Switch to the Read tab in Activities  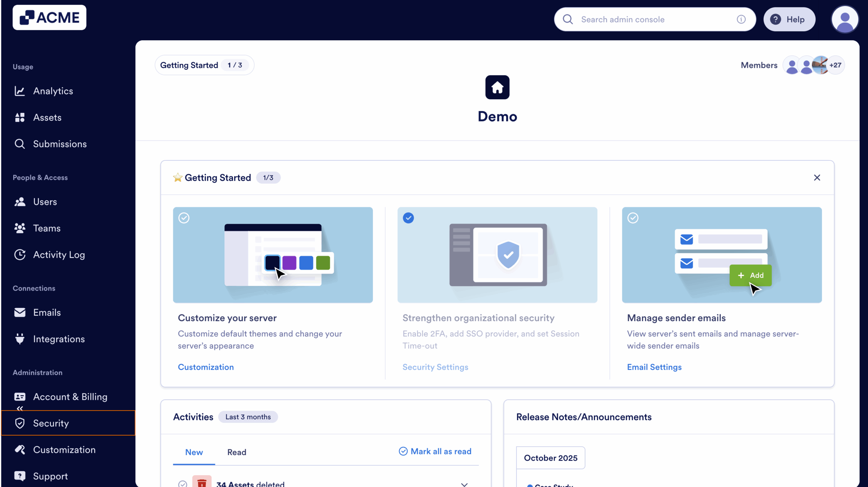[x=236, y=452]
